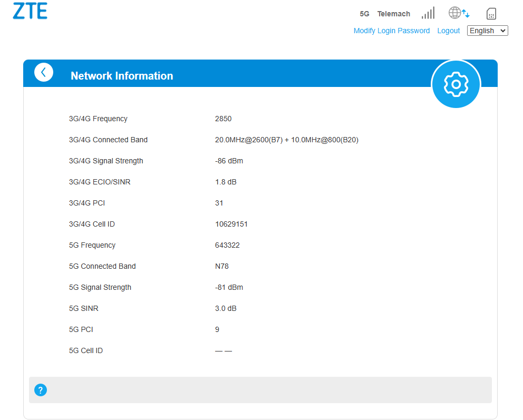Click the 3G/4G PCI label
The image size is (523, 420).
point(86,203)
